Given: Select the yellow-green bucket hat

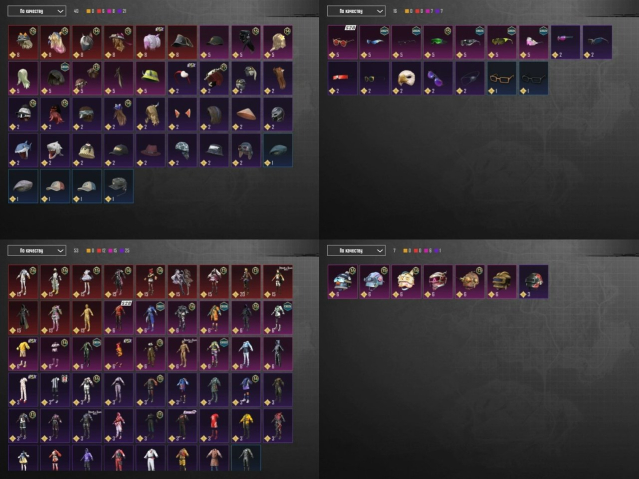Looking at the screenshot, I should [x=150, y=78].
